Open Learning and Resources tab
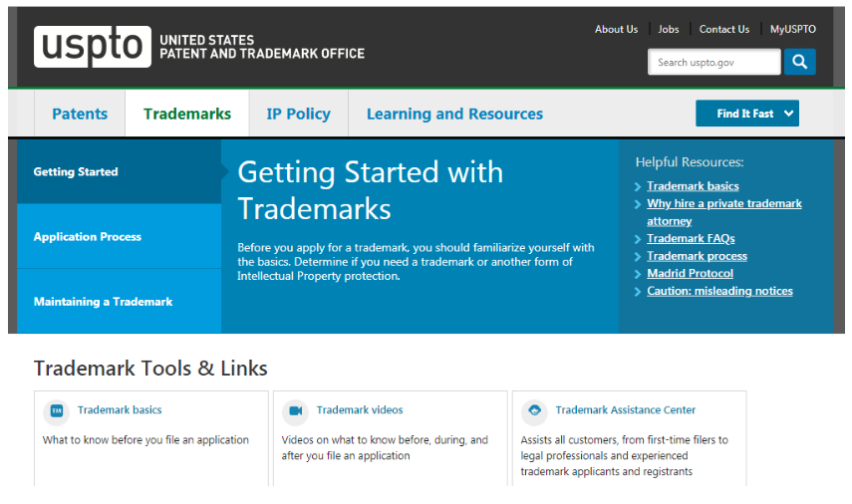 (x=454, y=114)
